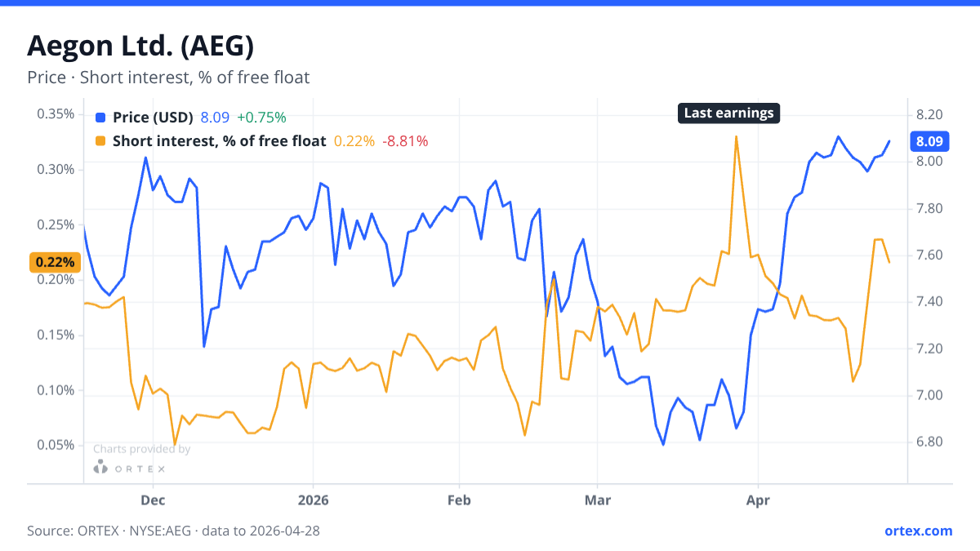Click the orange Short interest legend swatch
Image resolution: width=980 pixels, height=551 pixels.
tap(100, 141)
